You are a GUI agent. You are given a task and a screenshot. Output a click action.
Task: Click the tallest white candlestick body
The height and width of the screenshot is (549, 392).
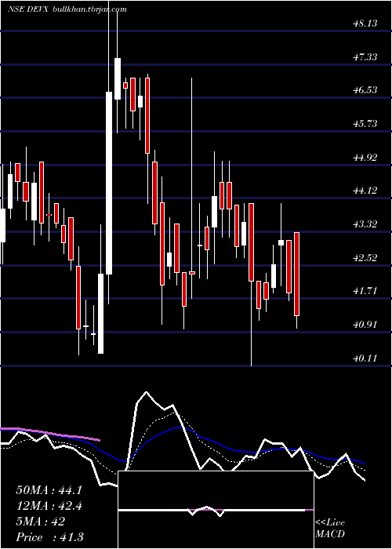point(109,183)
